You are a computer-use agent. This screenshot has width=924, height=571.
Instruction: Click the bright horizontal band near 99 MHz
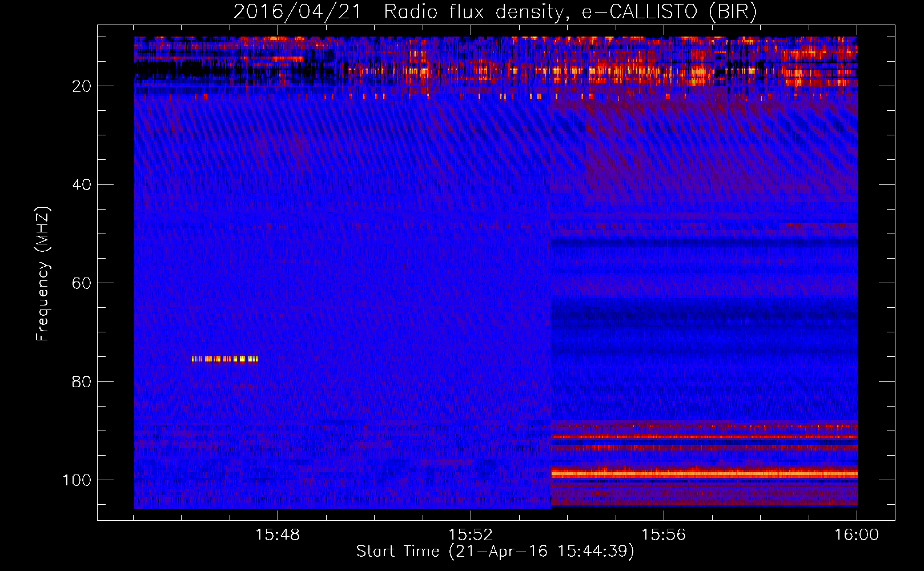pyautogui.click(x=704, y=473)
